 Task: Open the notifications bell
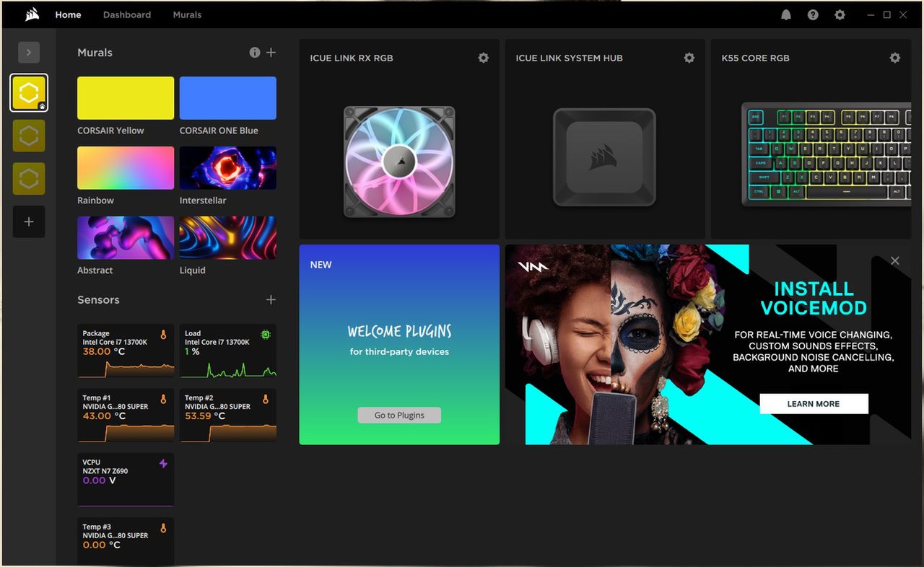(x=786, y=14)
